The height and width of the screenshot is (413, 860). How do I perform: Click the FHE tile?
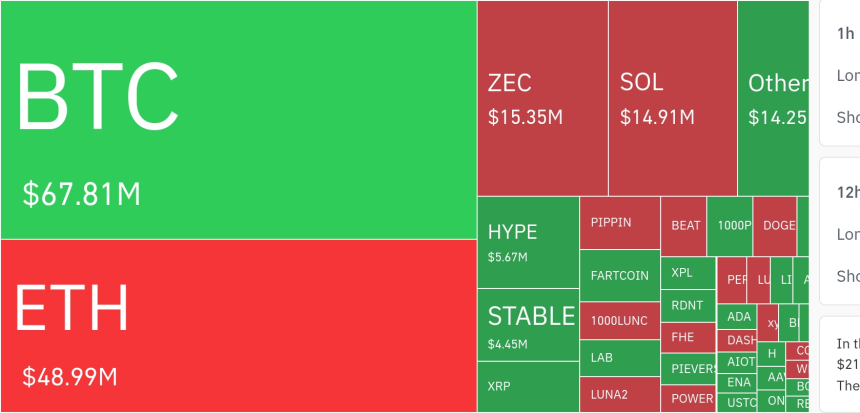[x=688, y=337]
